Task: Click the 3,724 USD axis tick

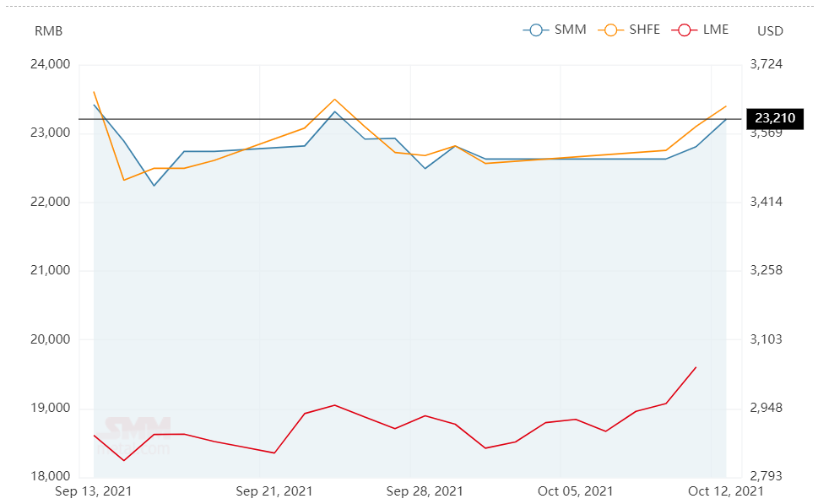Action: tap(766, 64)
